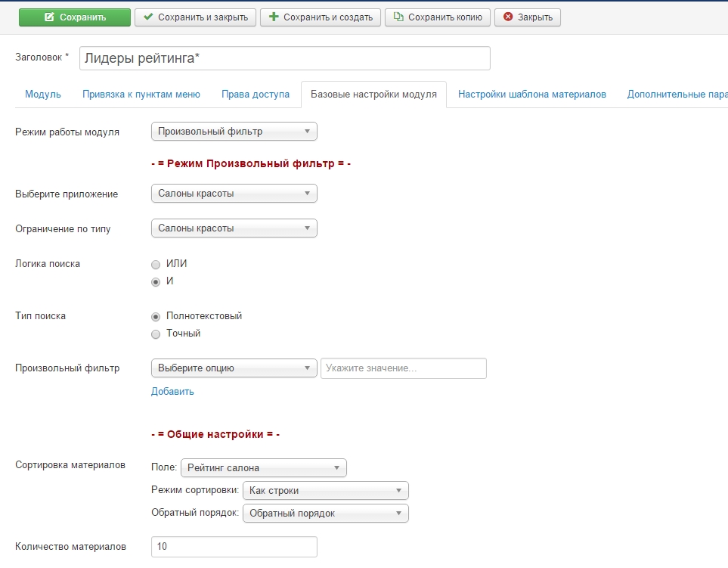Expand Выберите приложение dropdown
Viewport: 728px width, 568px height.
[x=234, y=194]
